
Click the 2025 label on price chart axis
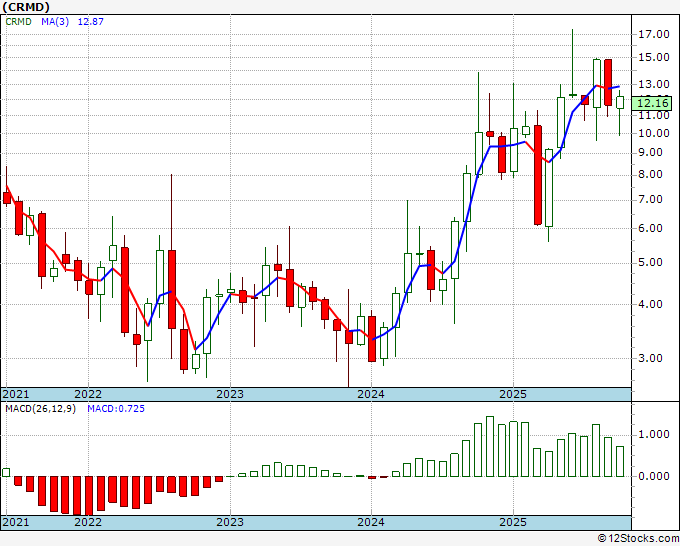pyautogui.click(x=513, y=394)
